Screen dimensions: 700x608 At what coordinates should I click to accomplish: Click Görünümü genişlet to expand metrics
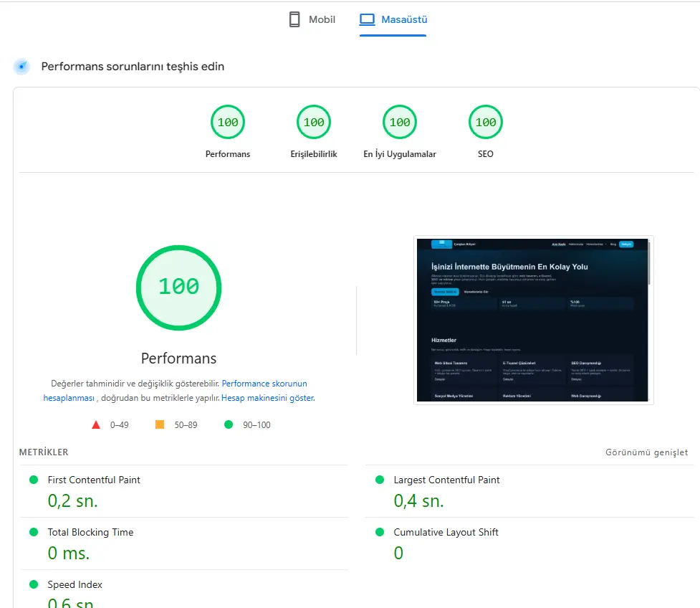(x=646, y=452)
